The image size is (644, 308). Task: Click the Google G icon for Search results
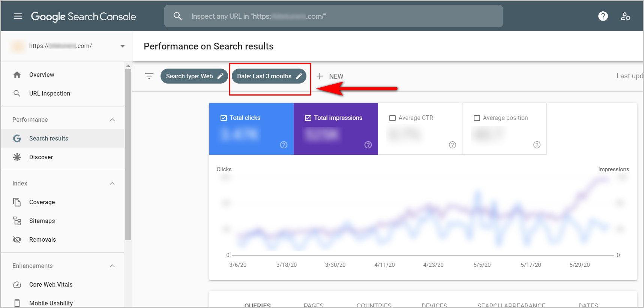tap(17, 138)
